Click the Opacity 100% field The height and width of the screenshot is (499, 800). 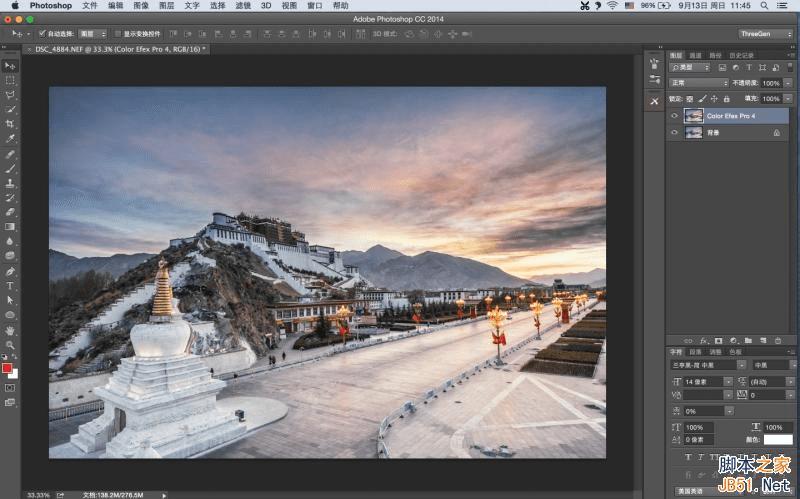tap(771, 83)
